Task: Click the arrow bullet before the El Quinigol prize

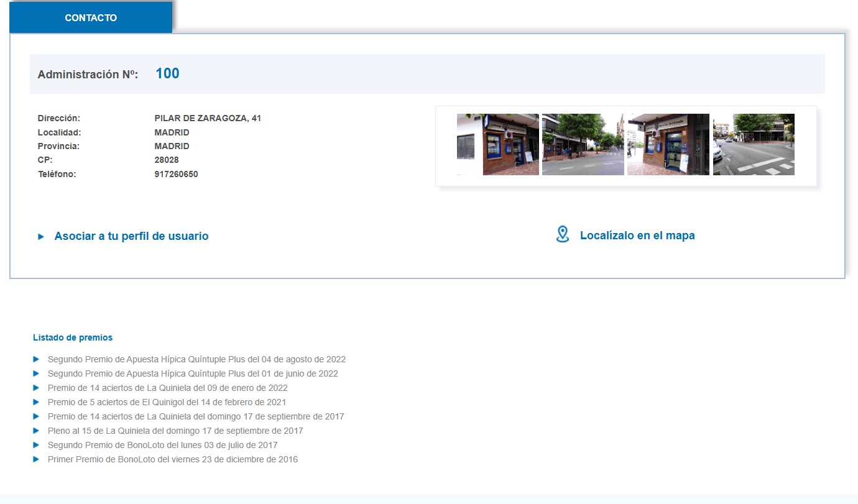Action: 36,402
